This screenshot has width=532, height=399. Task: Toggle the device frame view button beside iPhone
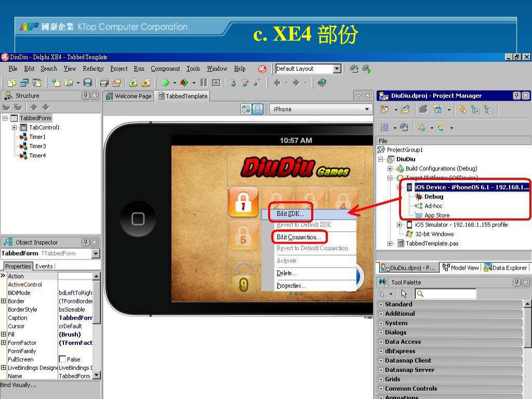coord(258,109)
